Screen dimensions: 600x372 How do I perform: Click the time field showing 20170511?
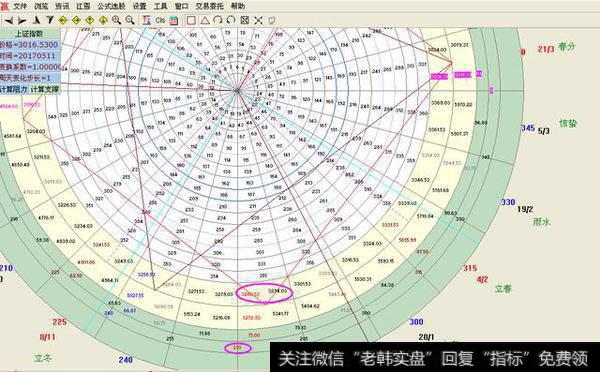[x=30, y=55]
